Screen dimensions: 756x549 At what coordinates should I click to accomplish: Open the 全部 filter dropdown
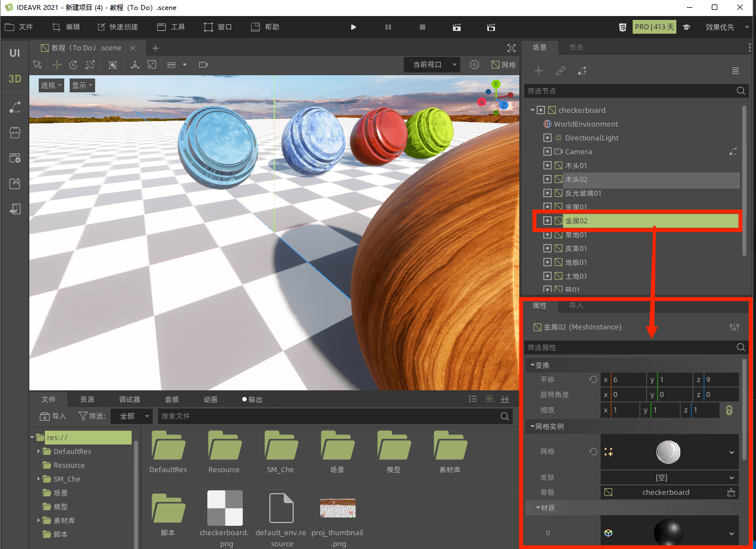[x=132, y=416]
